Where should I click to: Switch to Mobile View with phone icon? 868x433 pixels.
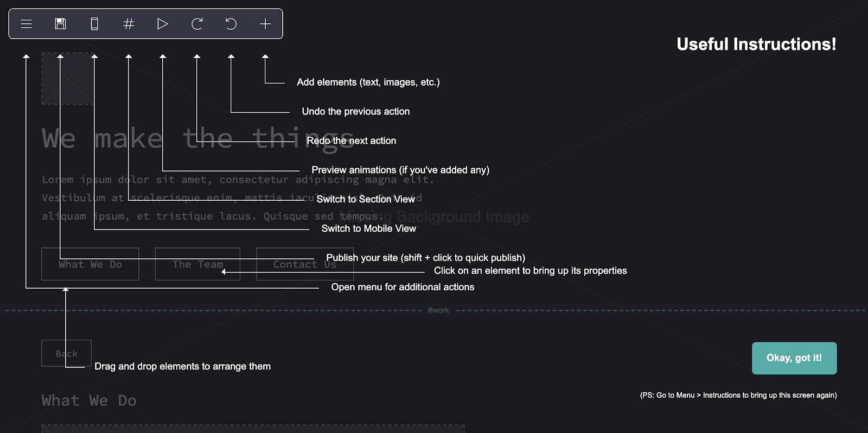pos(94,24)
